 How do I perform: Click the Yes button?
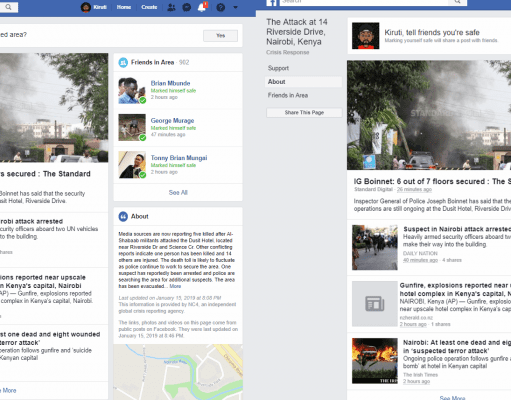pos(220,36)
